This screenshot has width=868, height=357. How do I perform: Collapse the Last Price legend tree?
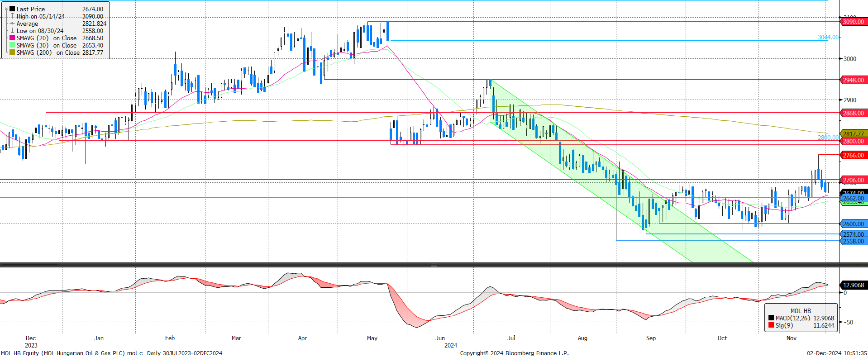point(6,9)
